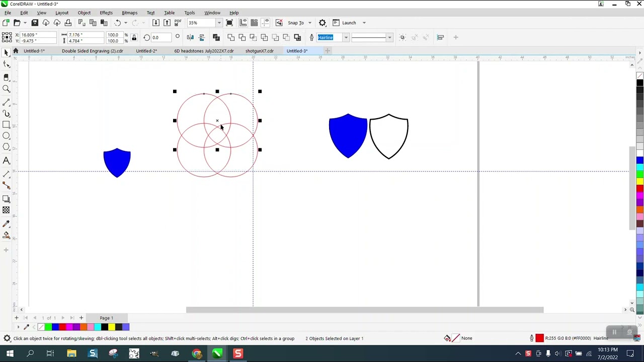Click the Page 1 tab
644x362 pixels.
pyautogui.click(x=106, y=318)
